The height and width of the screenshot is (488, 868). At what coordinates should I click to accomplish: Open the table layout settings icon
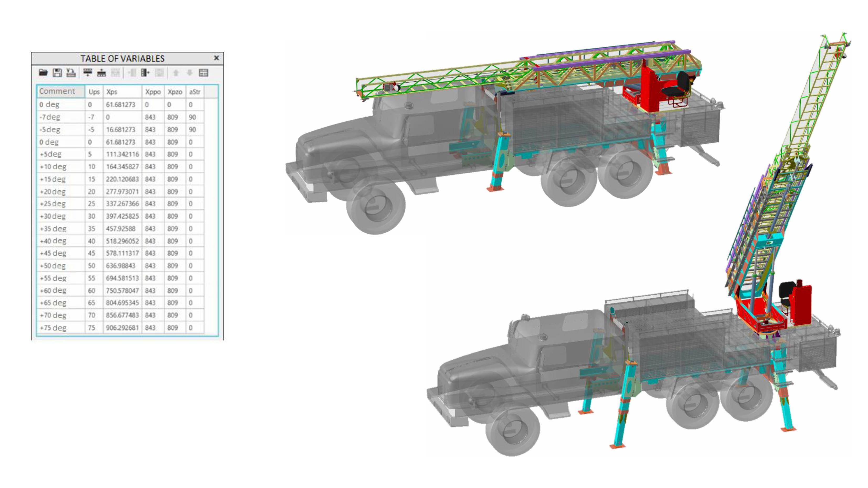point(204,72)
